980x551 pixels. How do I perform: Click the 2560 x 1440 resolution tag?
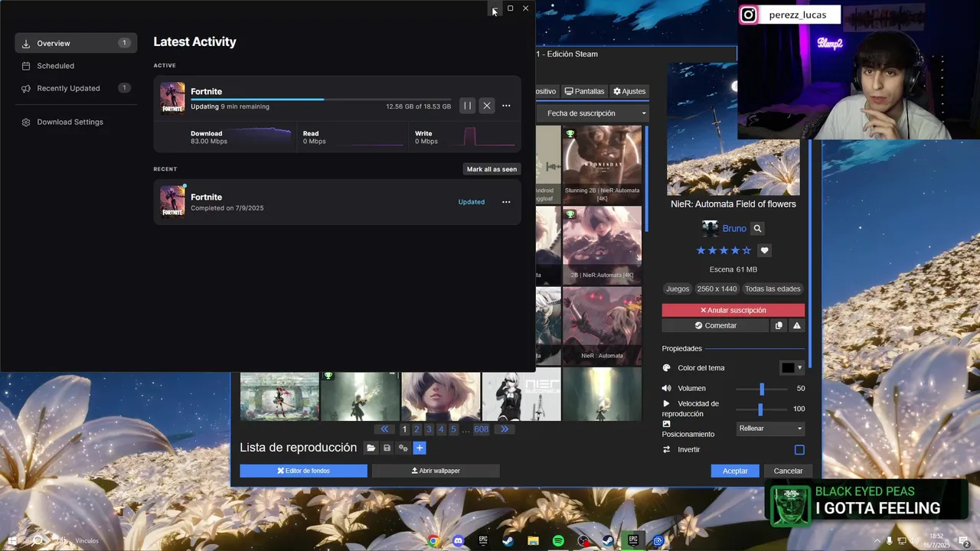717,289
